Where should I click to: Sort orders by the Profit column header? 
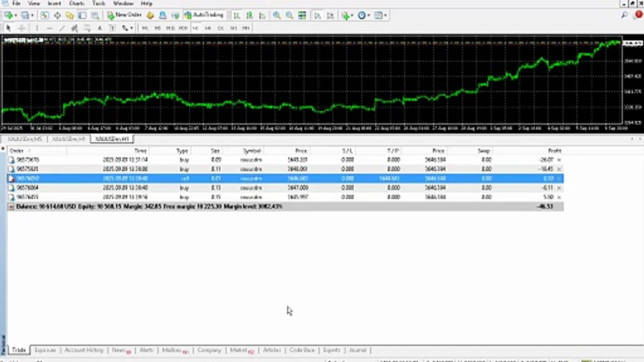(x=554, y=151)
